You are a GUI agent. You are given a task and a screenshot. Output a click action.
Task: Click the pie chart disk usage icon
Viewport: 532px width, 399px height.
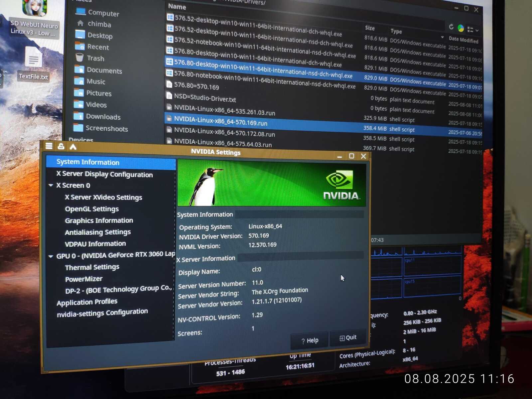(x=461, y=28)
